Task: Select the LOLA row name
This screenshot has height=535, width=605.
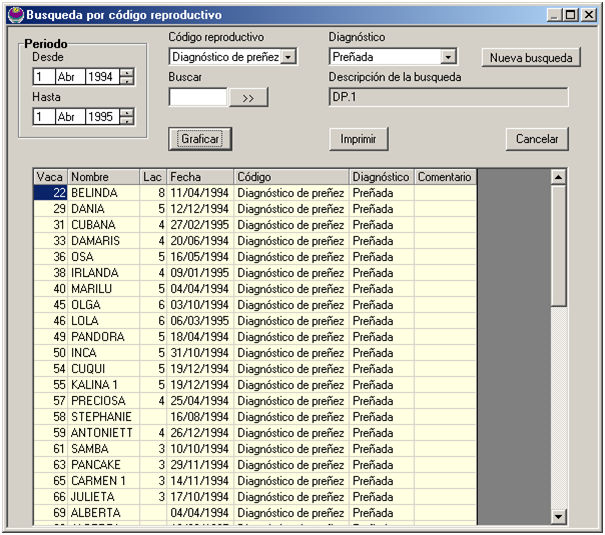Action: point(103,321)
